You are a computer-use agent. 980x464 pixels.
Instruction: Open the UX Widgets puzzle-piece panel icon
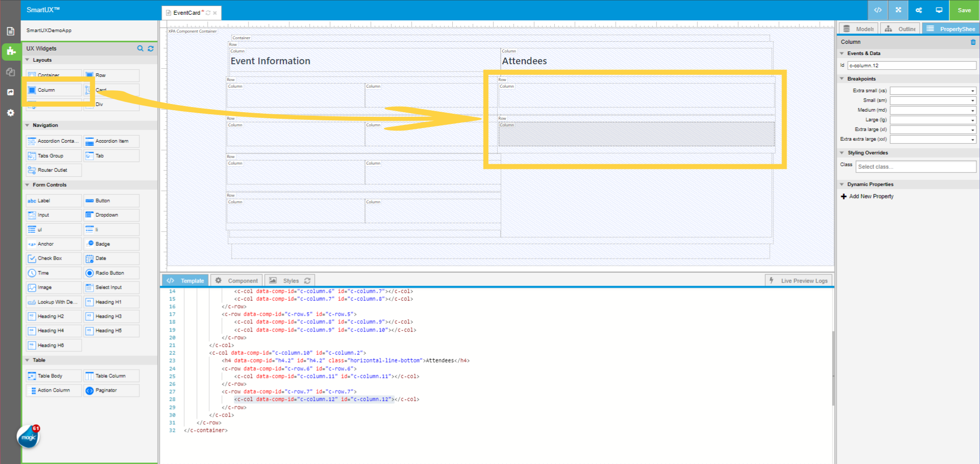(x=11, y=51)
